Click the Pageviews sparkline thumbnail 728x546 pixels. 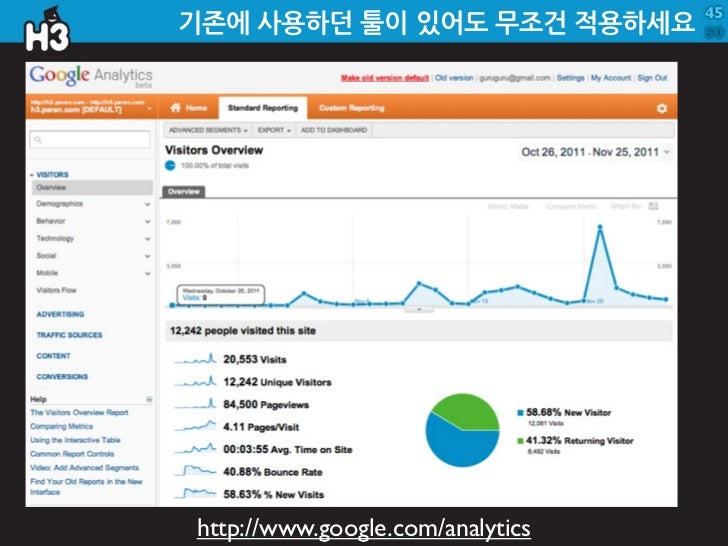[195, 404]
